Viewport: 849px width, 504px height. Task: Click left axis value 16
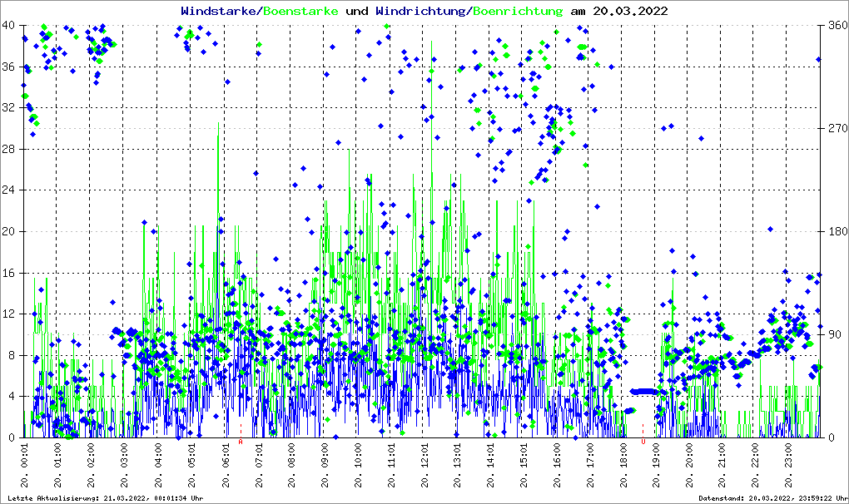pos(8,273)
